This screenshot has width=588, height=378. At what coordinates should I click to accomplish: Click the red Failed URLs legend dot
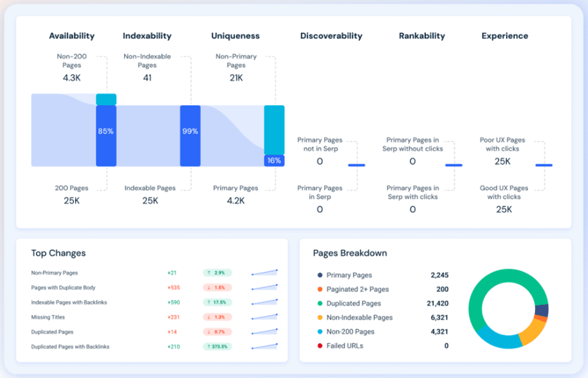pyautogui.click(x=320, y=346)
